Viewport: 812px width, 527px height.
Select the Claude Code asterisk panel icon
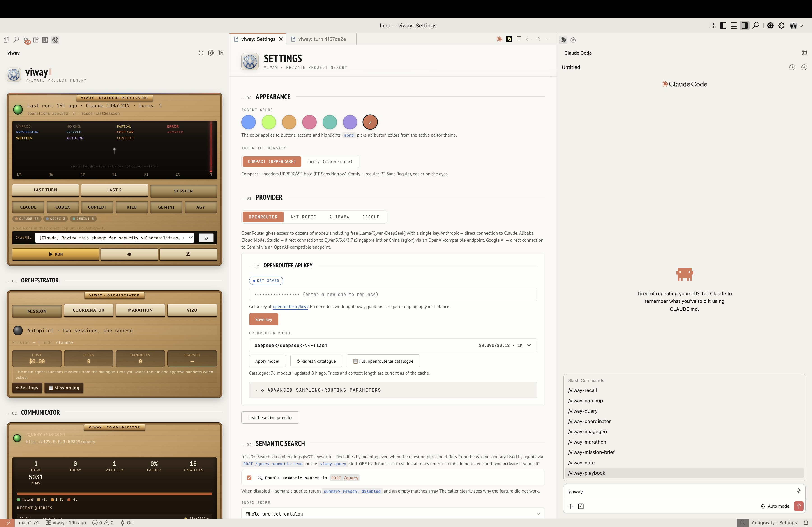(563, 40)
